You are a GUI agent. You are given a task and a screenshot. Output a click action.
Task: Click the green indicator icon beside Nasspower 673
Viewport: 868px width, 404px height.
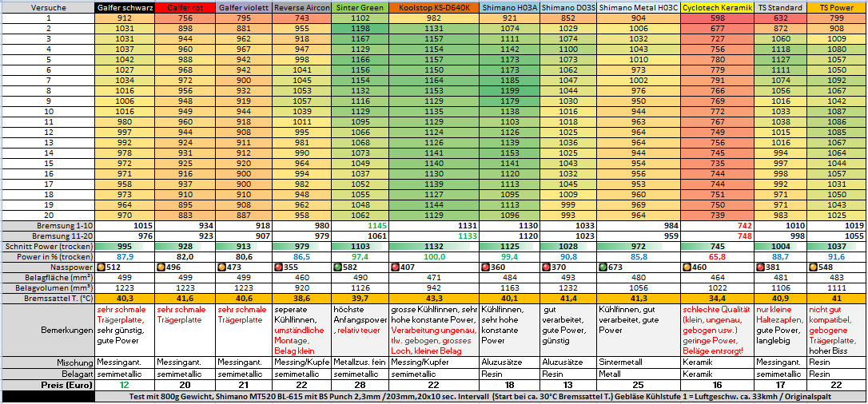(x=603, y=268)
